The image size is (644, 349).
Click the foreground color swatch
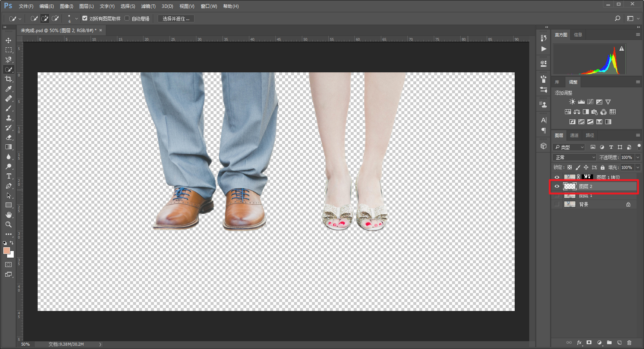6,251
